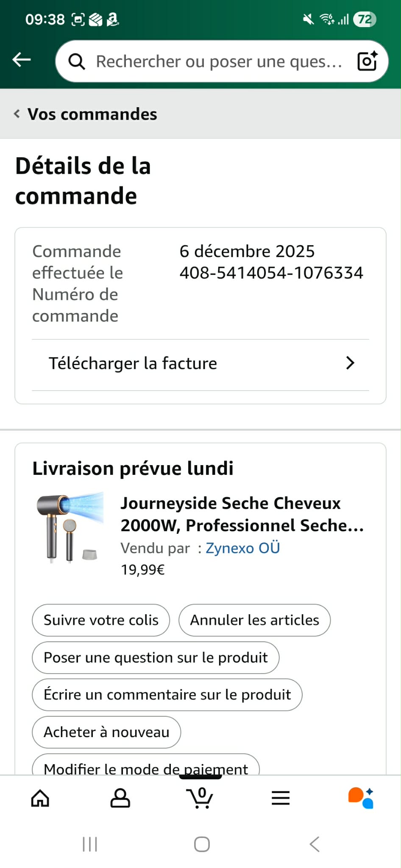
Task: Tap the back arrow in header
Action: pos(22,60)
